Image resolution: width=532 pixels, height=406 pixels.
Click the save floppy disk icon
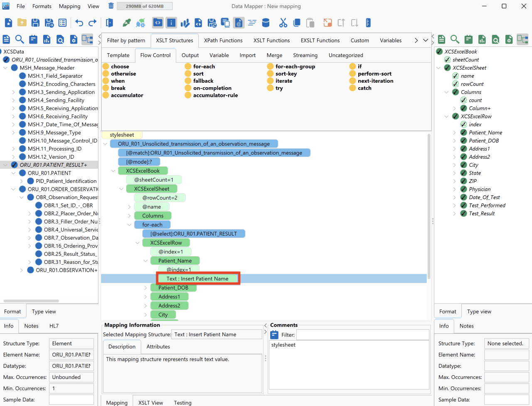pos(35,23)
